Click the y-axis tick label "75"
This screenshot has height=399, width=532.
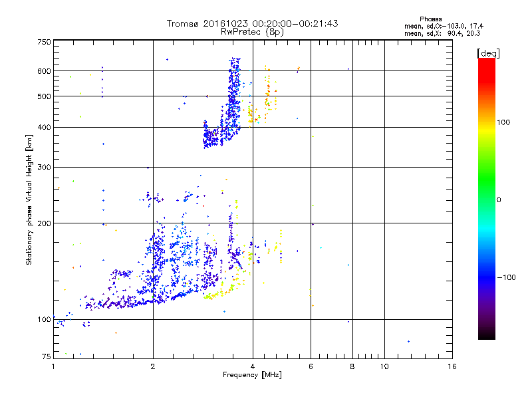coord(47,356)
